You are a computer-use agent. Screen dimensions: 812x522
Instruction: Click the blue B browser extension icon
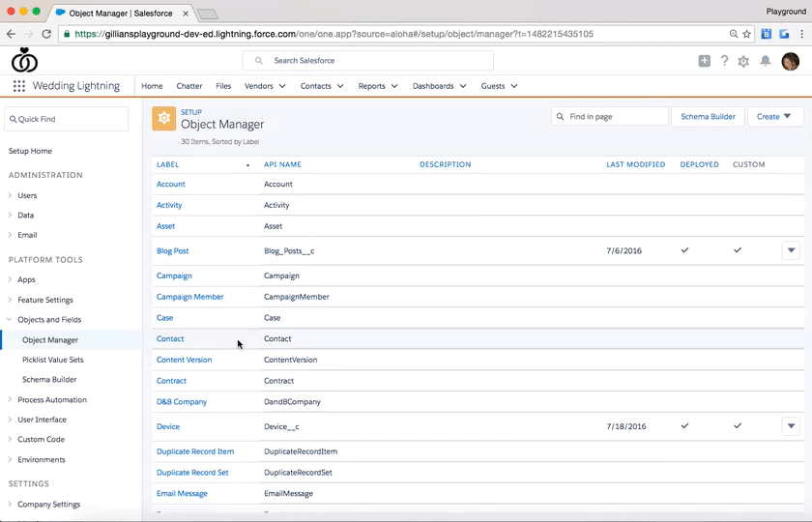pos(767,34)
